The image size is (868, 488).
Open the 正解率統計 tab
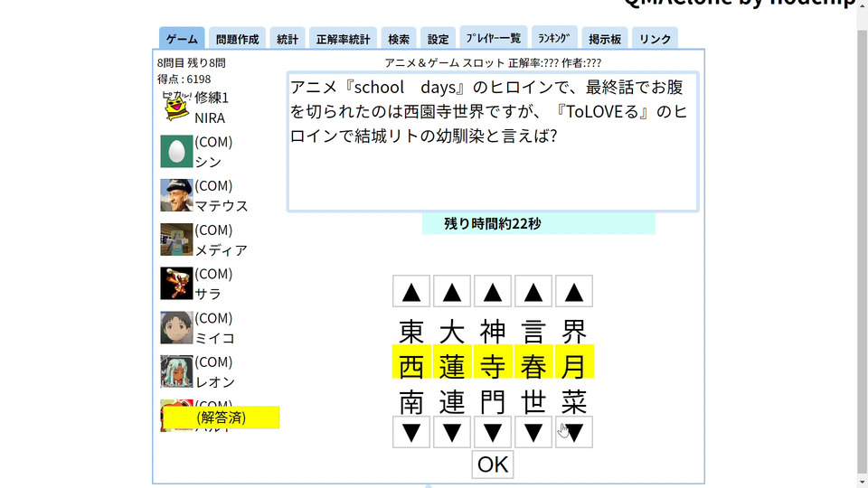pos(344,39)
